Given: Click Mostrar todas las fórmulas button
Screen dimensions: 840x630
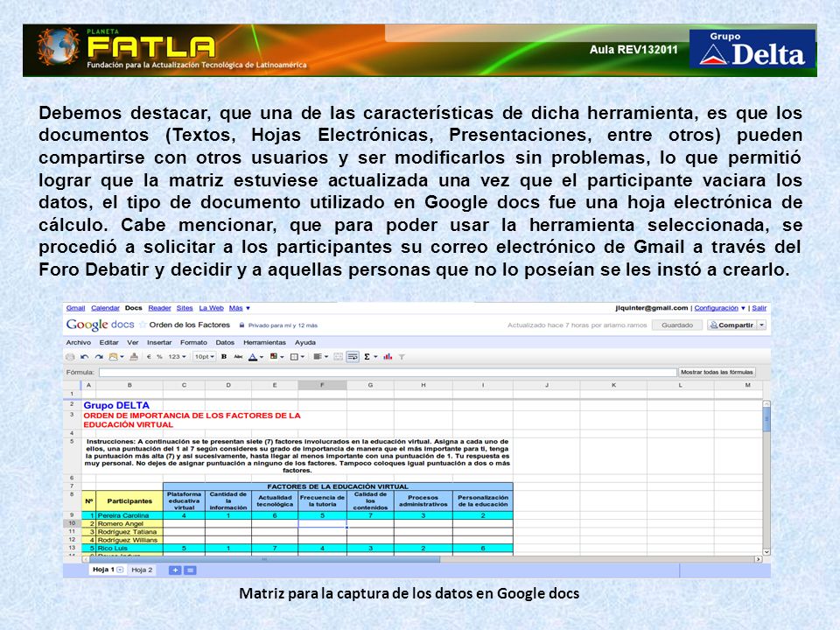Looking at the screenshot, I should (717, 372).
